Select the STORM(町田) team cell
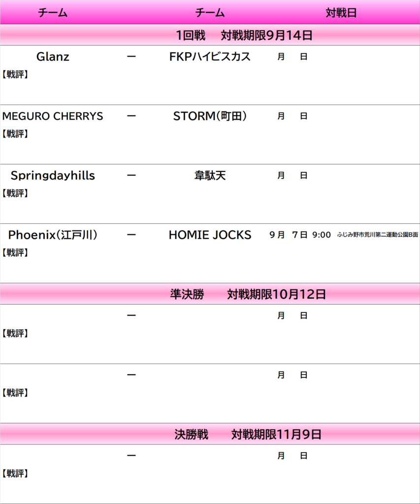420x504 pixels. pyautogui.click(x=210, y=116)
